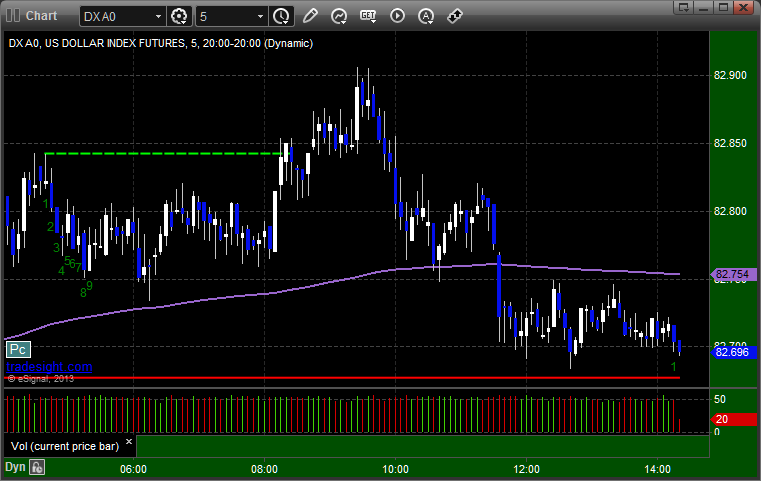The height and width of the screenshot is (481, 761).
Task: Click the Dyn label
Action: tap(15, 467)
